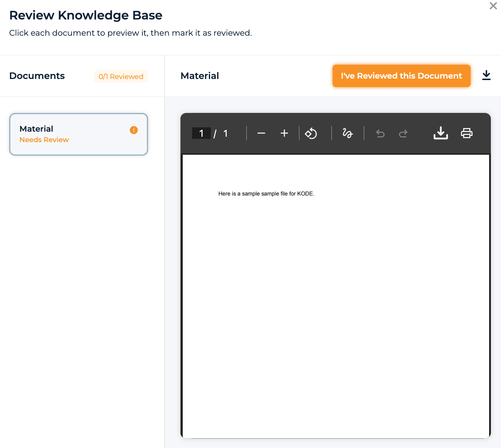Click I've Reviewed this Document button

[x=401, y=76]
